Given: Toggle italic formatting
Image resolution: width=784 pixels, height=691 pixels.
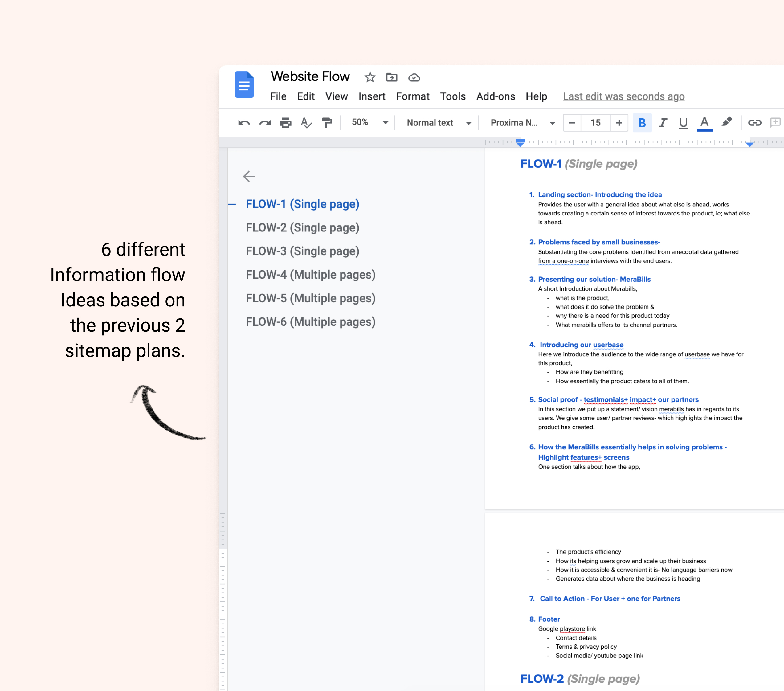Looking at the screenshot, I should [x=662, y=123].
